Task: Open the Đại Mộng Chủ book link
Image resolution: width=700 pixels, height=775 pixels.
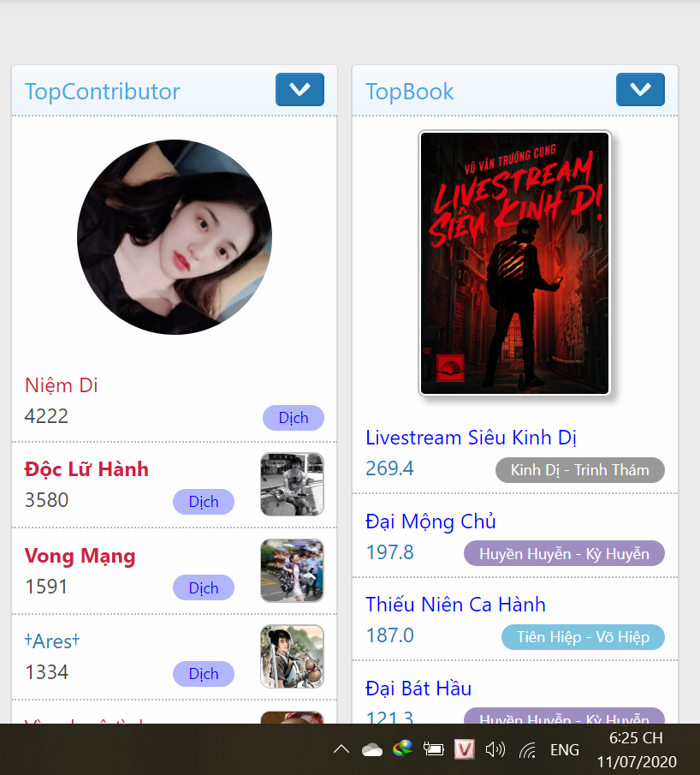Action: [x=430, y=522]
